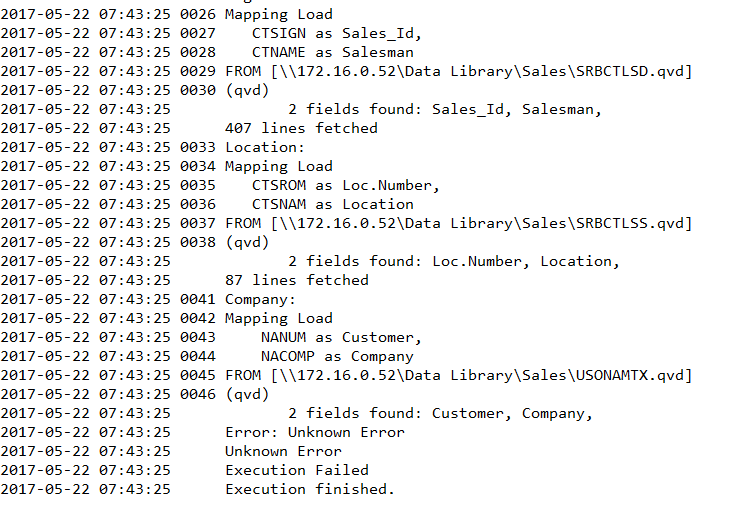Click "CTNAME as Salesman" script line
Image resolution: width=735 pixels, height=514 pixels.
tap(333, 52)
